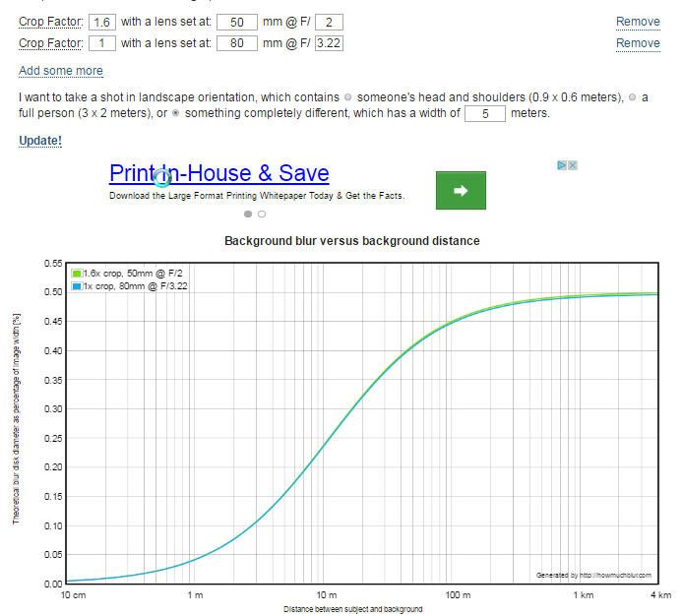Close the ad with the X icon
The width and height of the screenshot is (683, 616).
(572, 165)
